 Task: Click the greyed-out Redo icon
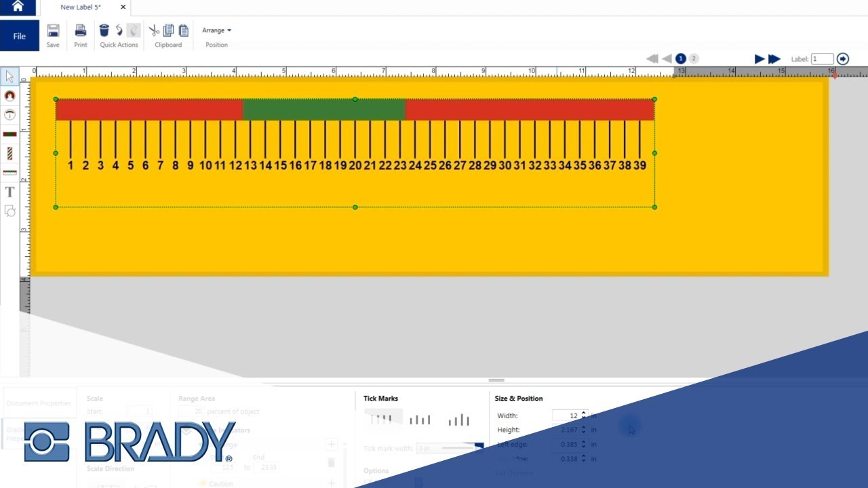[134, 30]
